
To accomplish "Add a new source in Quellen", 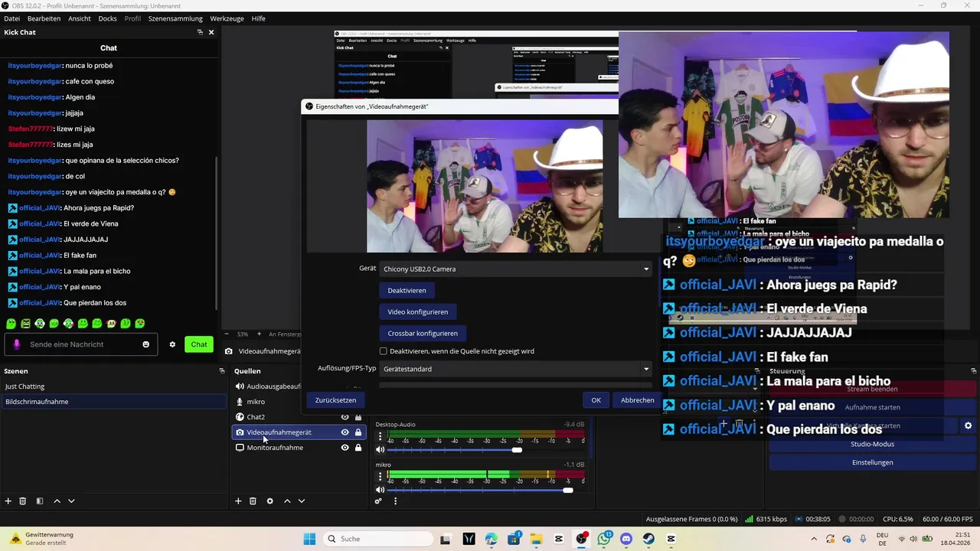I will point(238,501).
